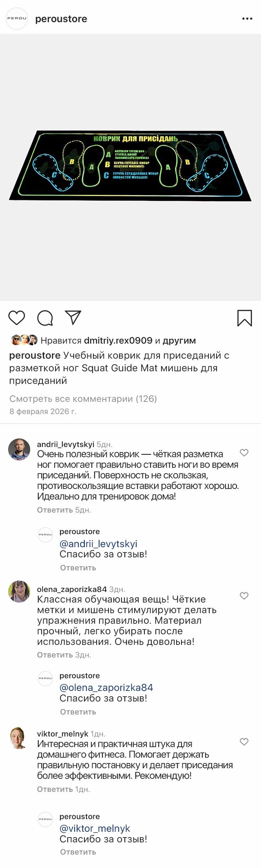View list of others who liked
Viewport: 261px width, 868px height.
click(179, 340)
